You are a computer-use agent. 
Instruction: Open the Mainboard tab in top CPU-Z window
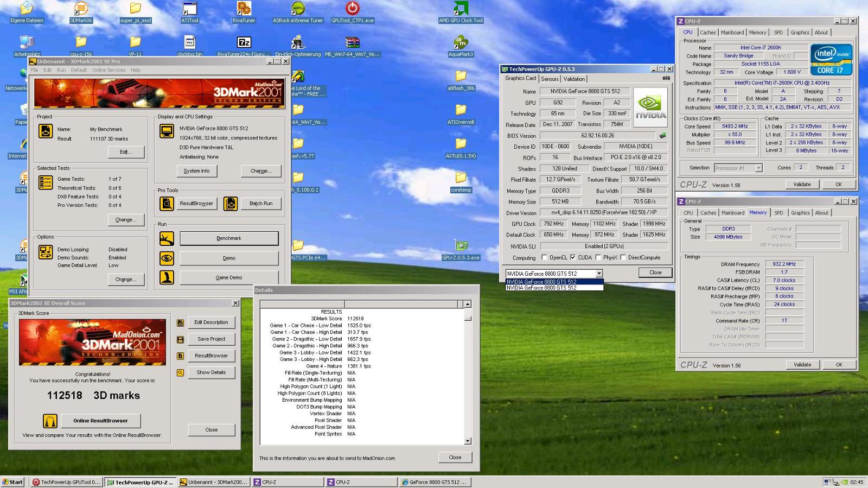coord(732,33)
